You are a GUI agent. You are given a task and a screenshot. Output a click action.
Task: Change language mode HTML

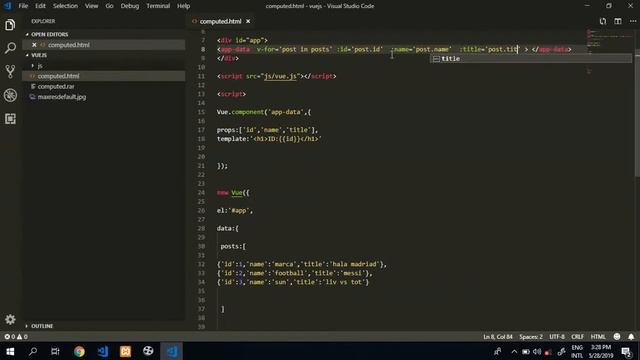click(x=598, y=337)
